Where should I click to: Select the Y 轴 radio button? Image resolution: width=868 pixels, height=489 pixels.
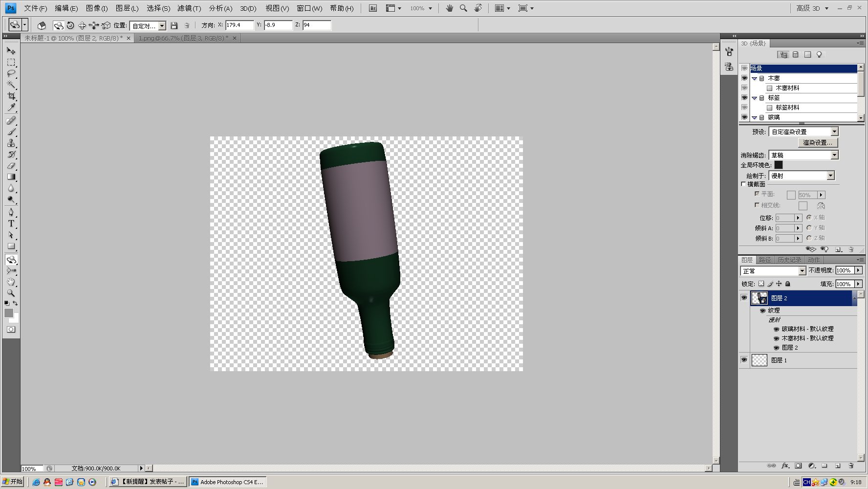click(809, 228)
